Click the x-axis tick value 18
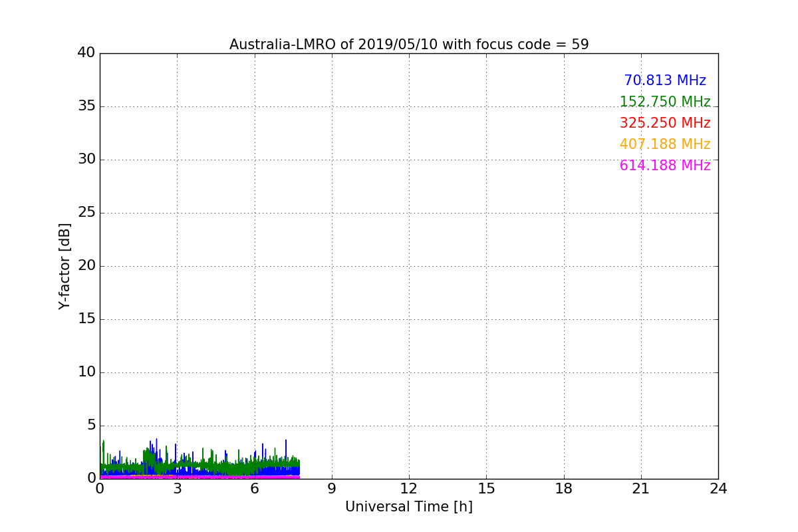This screenshot has height=532, width=798. [x=564, y=489]
